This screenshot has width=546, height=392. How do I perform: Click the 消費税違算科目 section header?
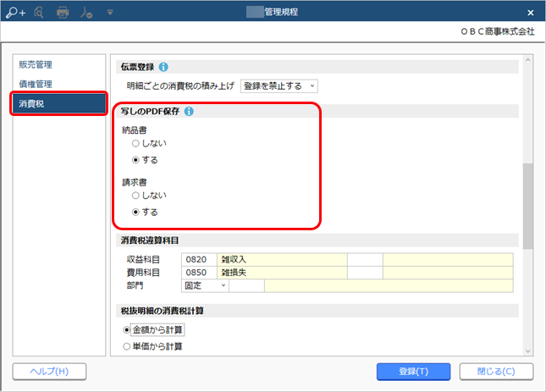click(317, 240)
